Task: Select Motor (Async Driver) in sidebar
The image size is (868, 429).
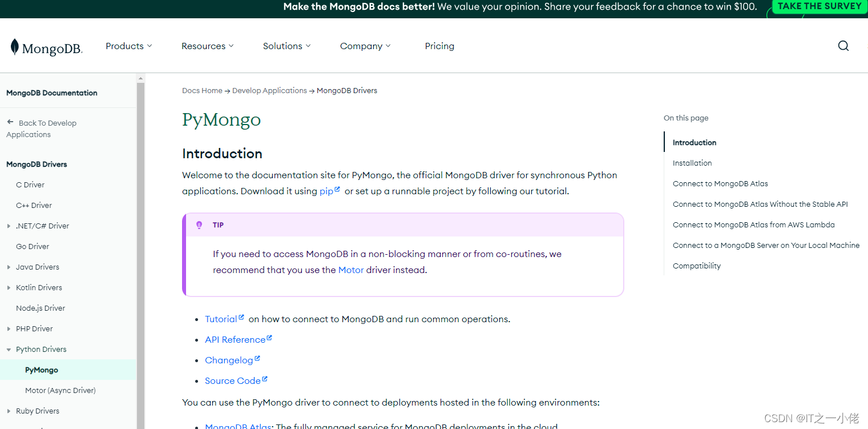Action: 60,390
